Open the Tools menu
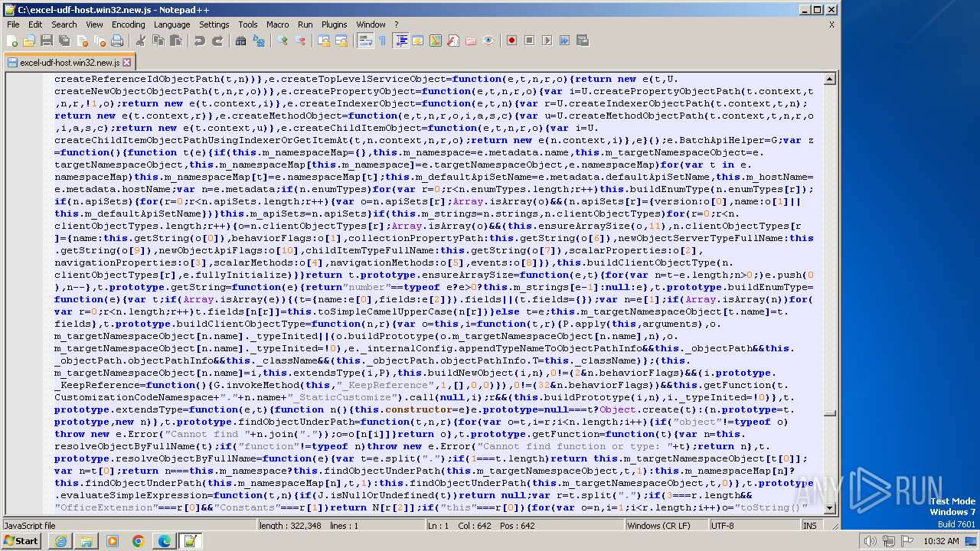Viewport: 980px width, 551px height. [x=248, y=24]
